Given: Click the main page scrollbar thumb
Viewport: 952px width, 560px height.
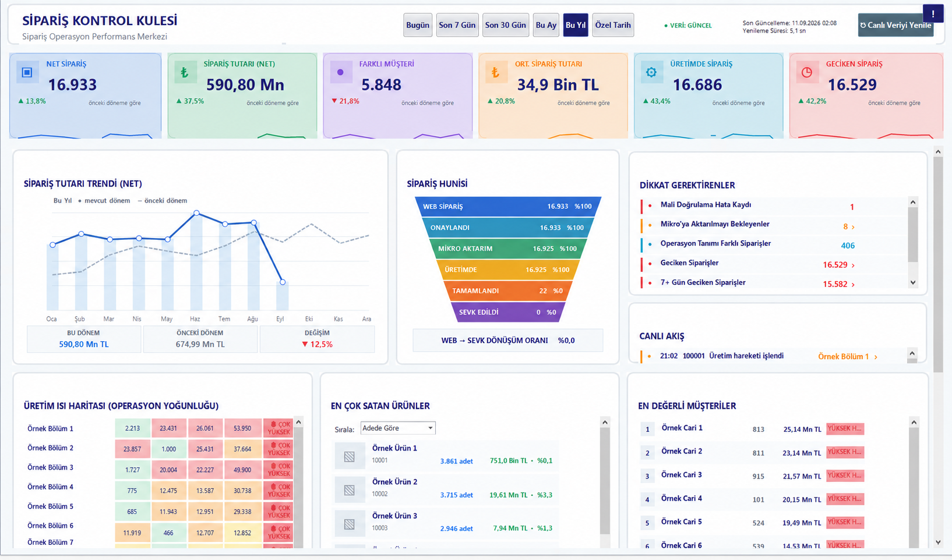Looking at the screenshot, I should click(938, 265).
